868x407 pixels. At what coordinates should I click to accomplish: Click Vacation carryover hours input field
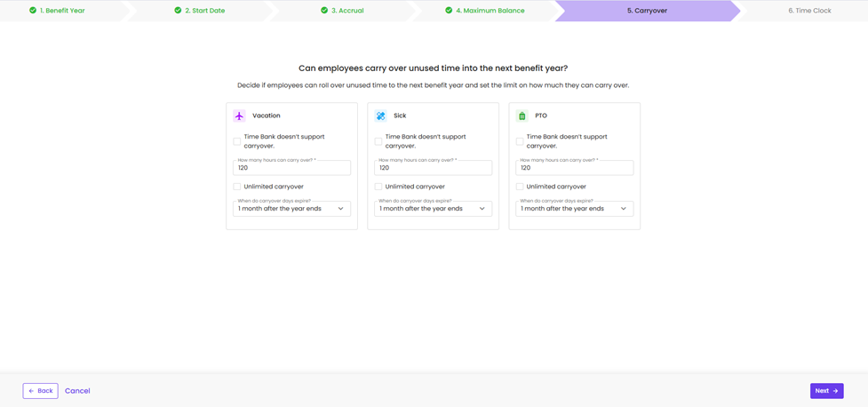click(291, 168)
